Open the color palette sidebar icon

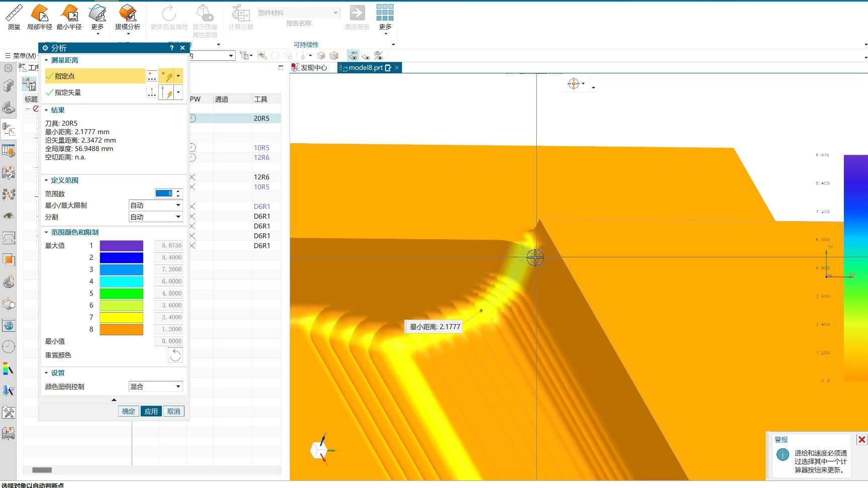coord(9,369)
